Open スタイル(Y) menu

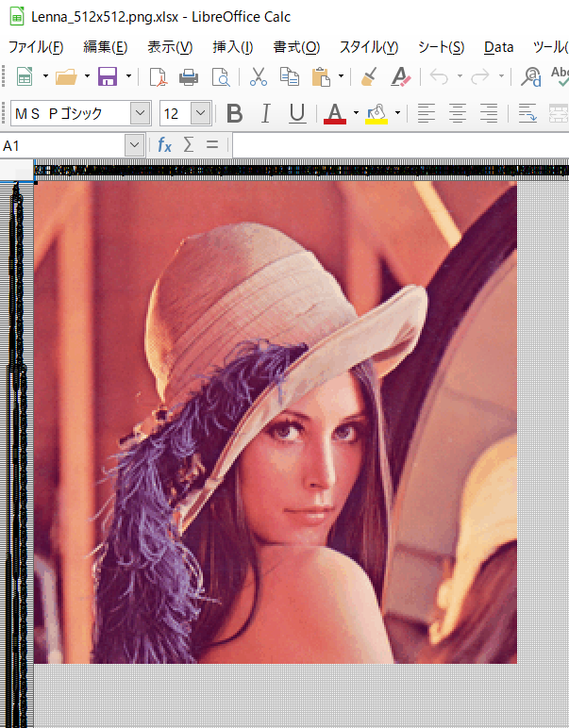tap(369, 47)
